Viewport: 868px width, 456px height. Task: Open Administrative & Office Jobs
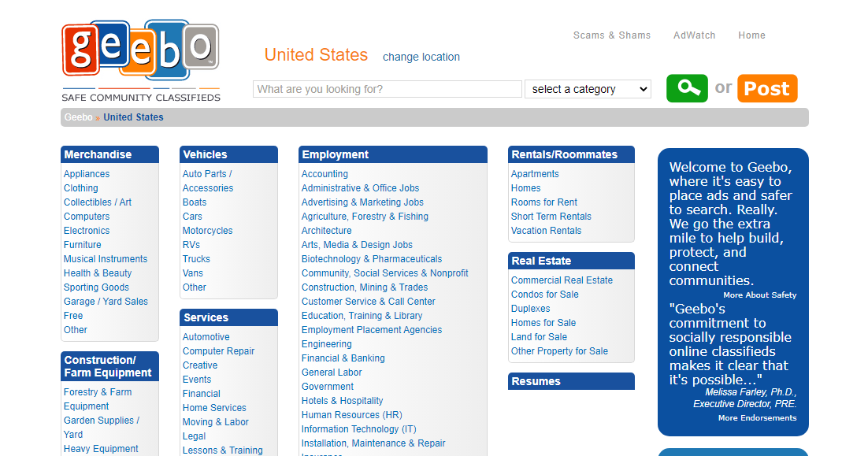click(361, 188)
